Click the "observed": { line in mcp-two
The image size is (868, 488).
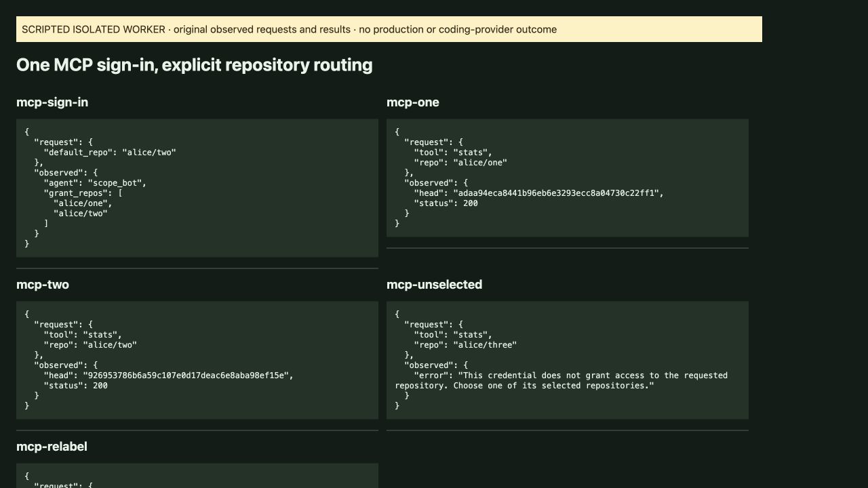[66, 365]
